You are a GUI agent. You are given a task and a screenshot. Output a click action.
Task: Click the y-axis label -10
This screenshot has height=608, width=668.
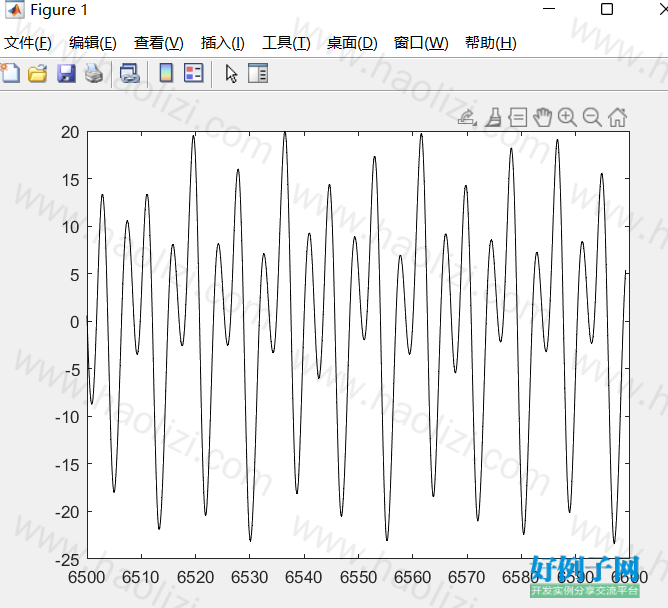[x=67, y=417]
